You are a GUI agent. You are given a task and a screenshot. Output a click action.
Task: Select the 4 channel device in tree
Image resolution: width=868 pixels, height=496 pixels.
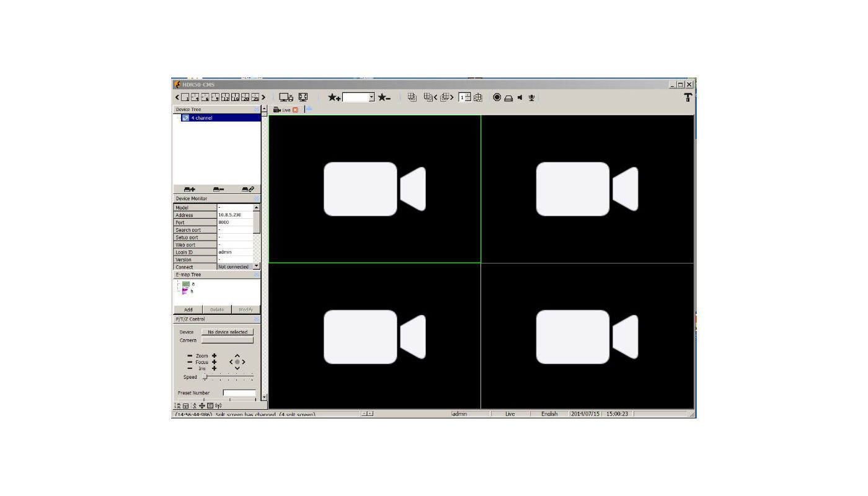[201, 118]
